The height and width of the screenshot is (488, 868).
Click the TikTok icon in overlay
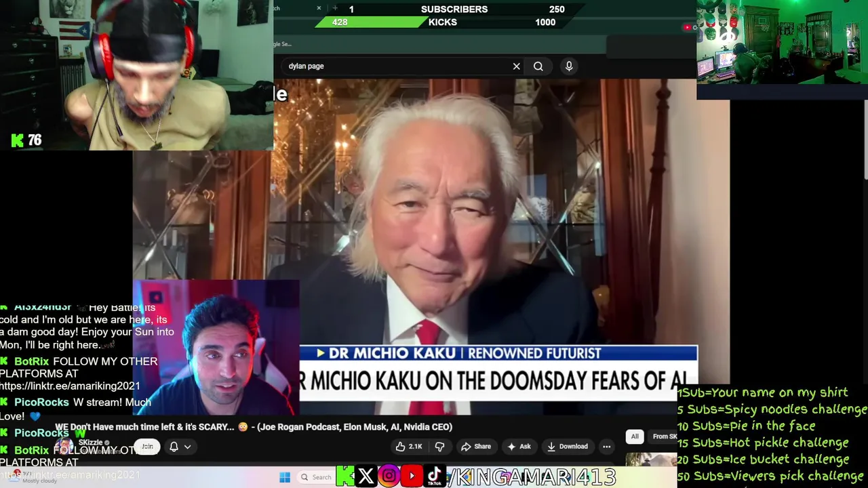(x=435, y=476)
